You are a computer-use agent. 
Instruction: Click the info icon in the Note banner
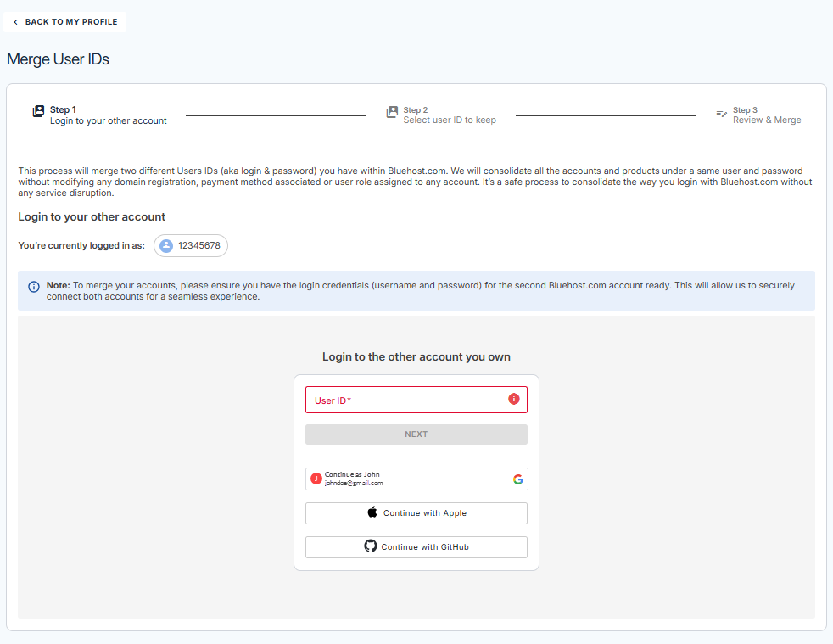click(x=33, y=286)
